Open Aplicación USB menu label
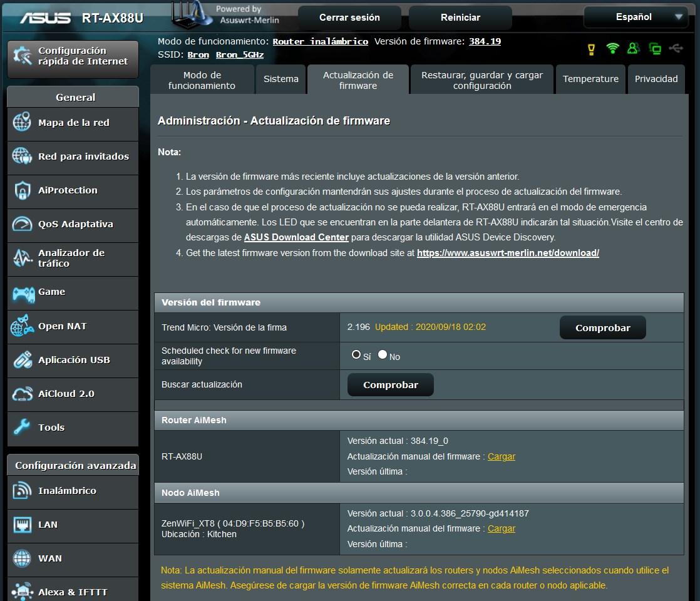This screenshot has width=700, height=601. (x=74, y=360)
